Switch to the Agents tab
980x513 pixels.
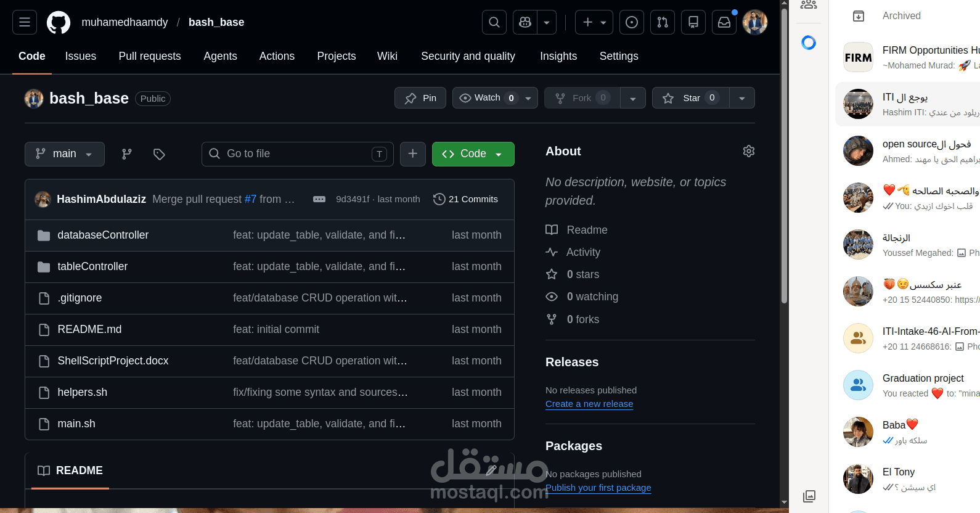(x=221, y=56)
